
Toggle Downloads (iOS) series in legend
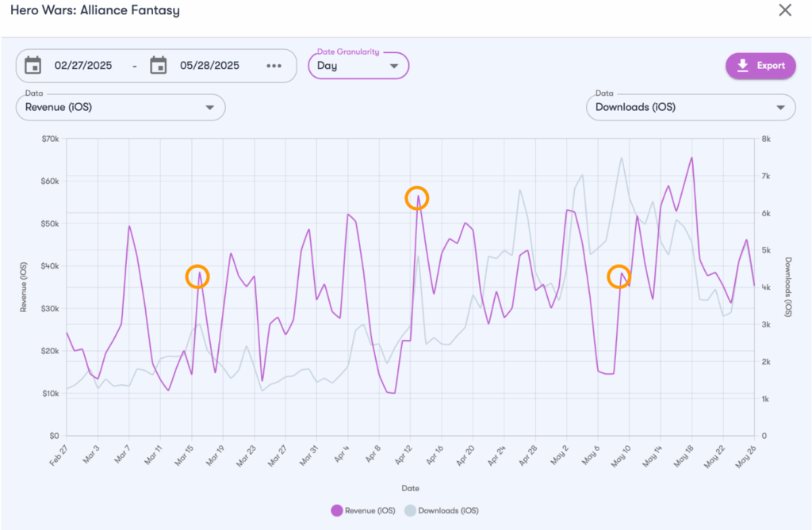coord(442,510)
